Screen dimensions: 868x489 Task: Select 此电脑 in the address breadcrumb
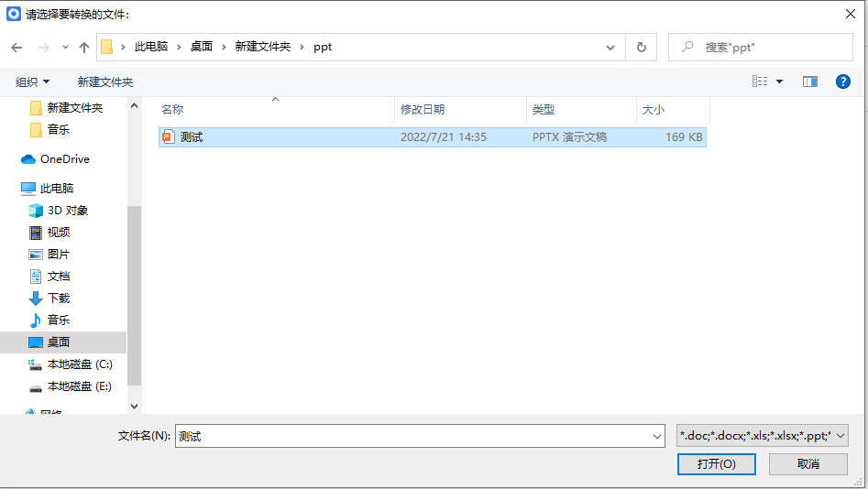pos(151,47)
